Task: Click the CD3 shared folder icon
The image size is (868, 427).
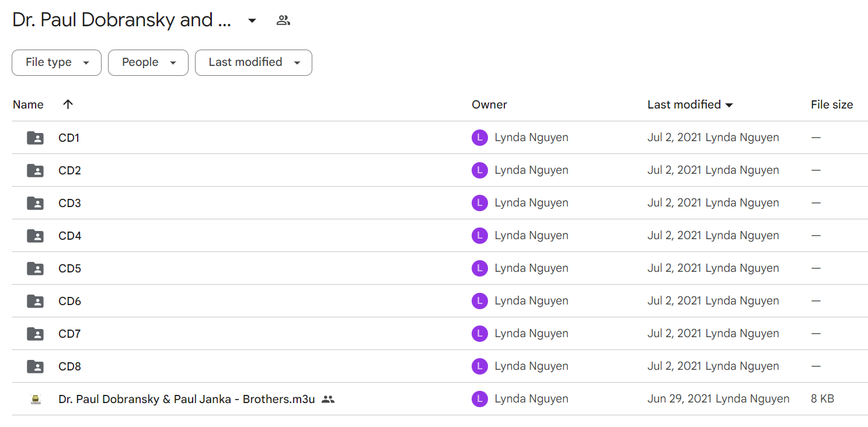Action: pyautogui.click(x=36, y=203)
